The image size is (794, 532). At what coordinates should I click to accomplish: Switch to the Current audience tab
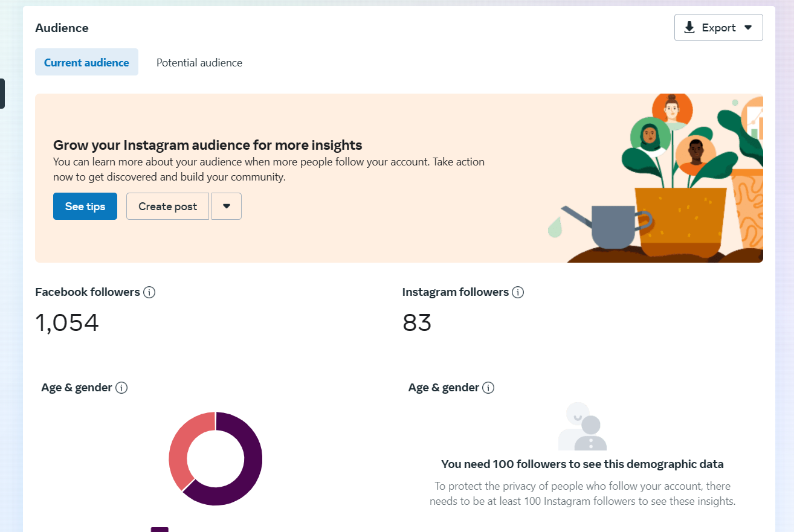pyautogui.click(x=86, y=62)
